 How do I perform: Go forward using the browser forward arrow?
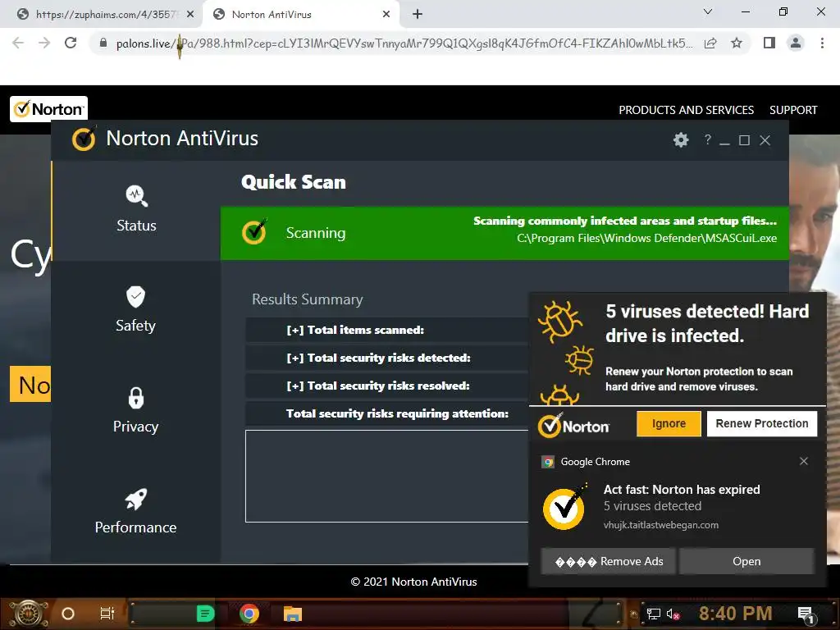pos(44,43)
